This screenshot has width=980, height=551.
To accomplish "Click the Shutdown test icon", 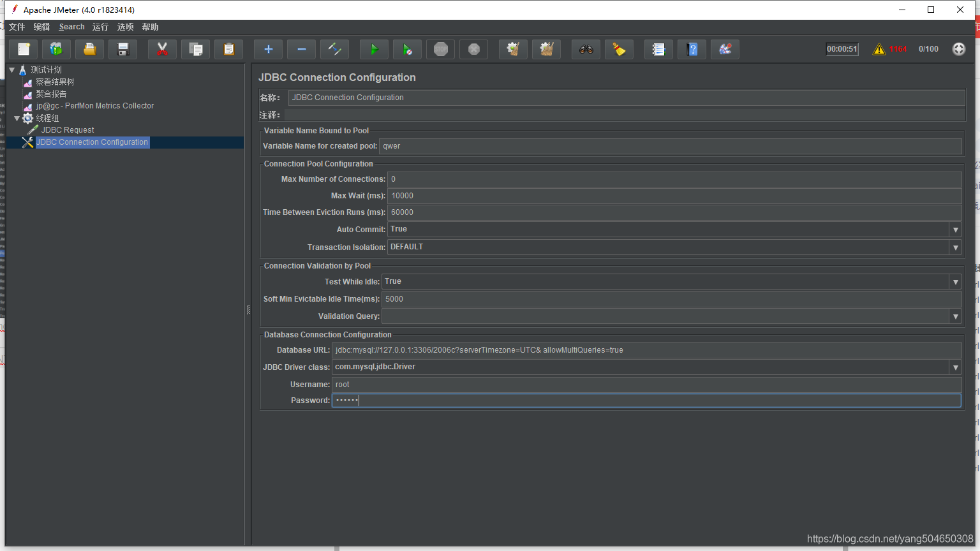I will [474, 49].
